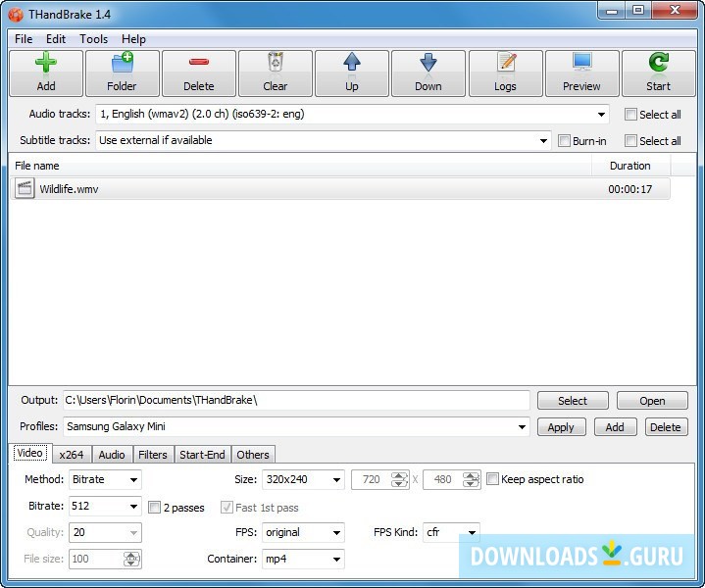
Task: Open the File menu
Action: (x=24, y=39)
